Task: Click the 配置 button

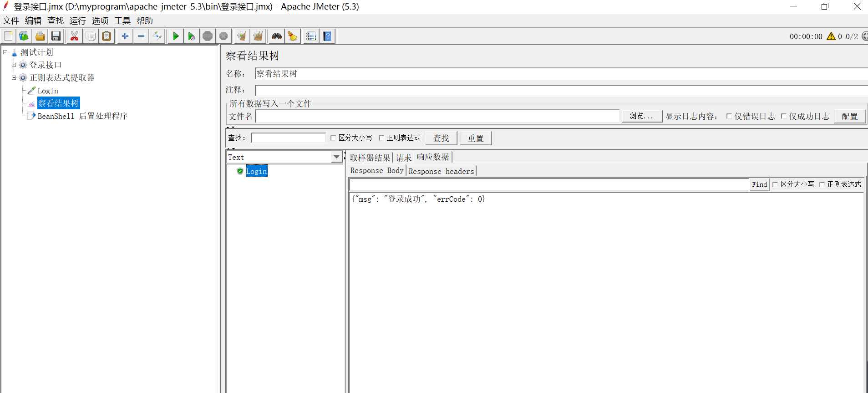Action: (850, 116)
